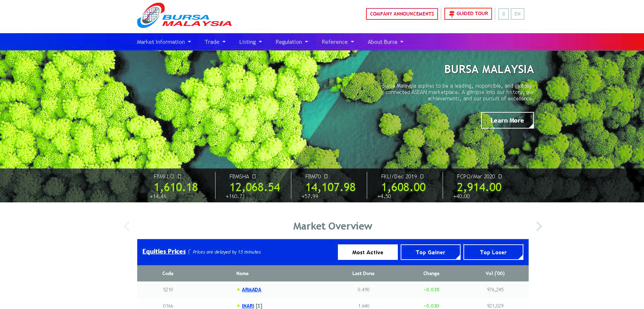Open Company Announcements
The height and width of the screenshot is (309, 644).
tap(402, 14)
